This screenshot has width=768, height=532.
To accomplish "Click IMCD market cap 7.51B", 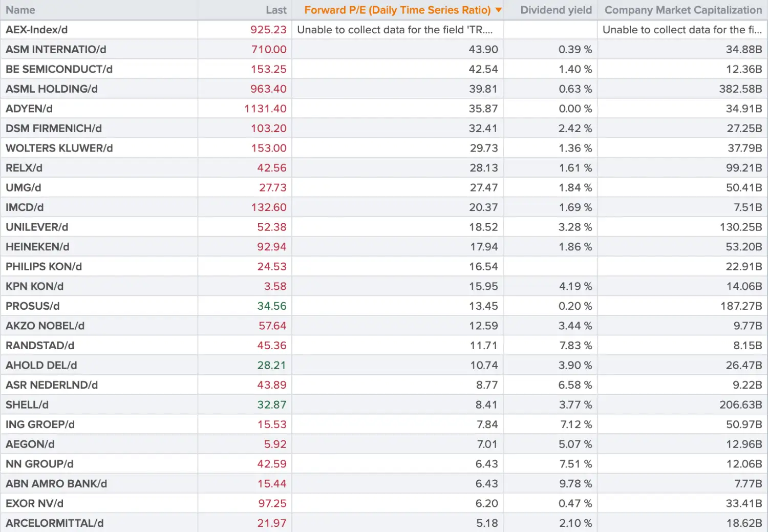I will pyautogui.click(x=748, y=207).
